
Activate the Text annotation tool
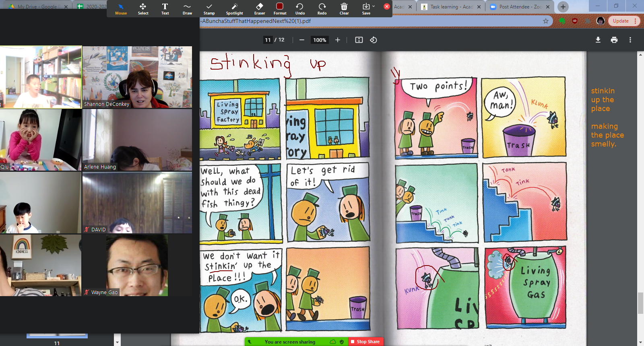[x=165, y=9]
